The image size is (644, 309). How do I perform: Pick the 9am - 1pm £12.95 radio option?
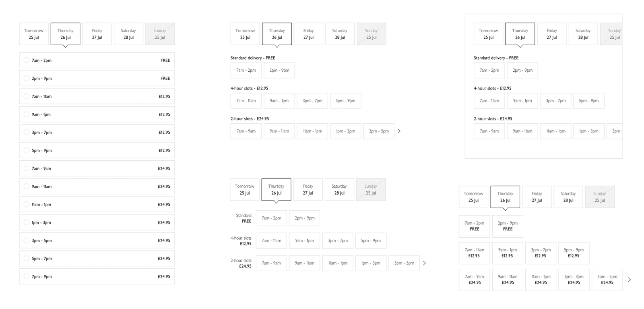click(x=27, y=114)
